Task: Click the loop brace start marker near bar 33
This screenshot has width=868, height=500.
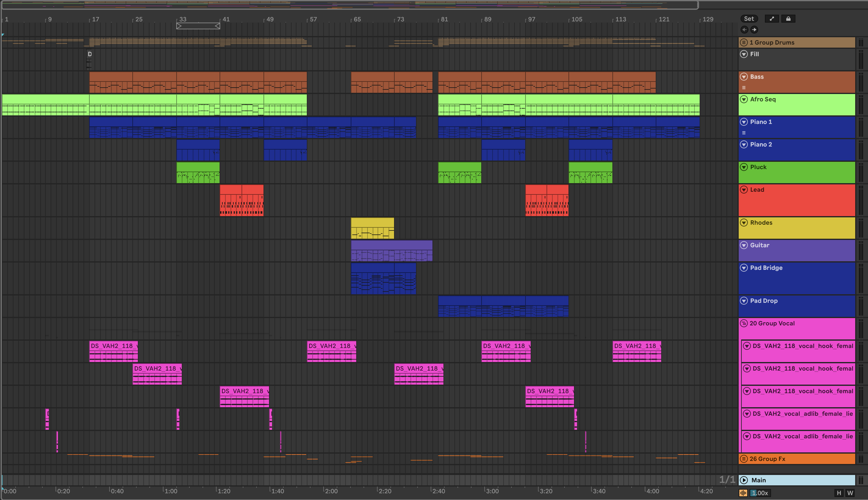Action: (x=179, y=26)
